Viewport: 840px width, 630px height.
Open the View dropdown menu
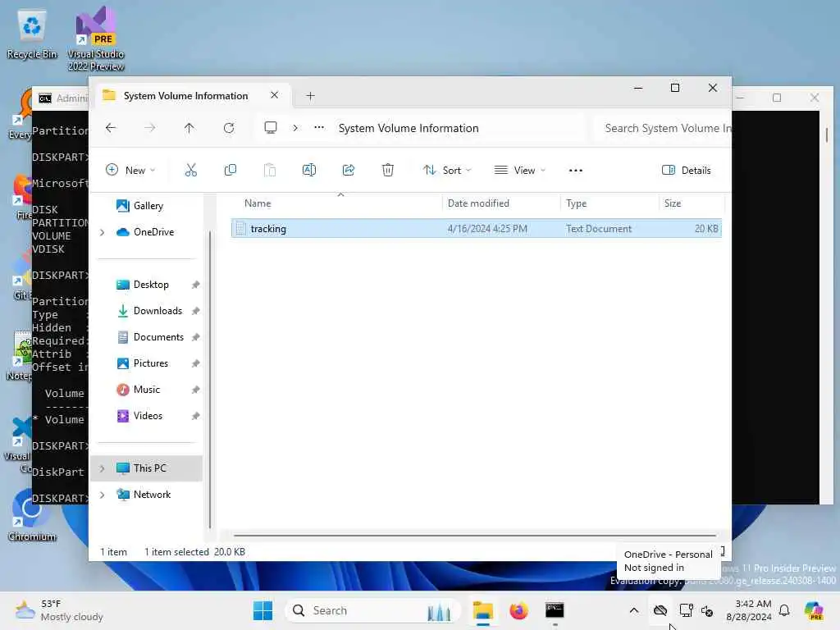[x=519, y=171]
